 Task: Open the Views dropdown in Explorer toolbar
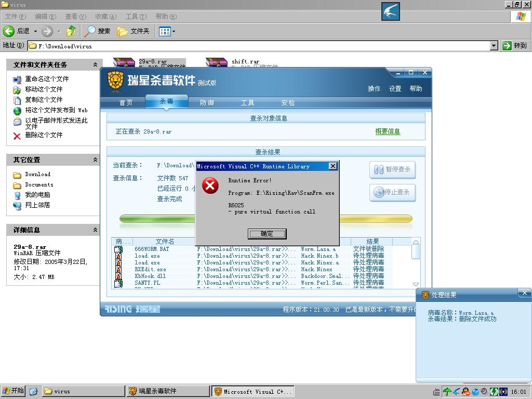pos(174,31)
